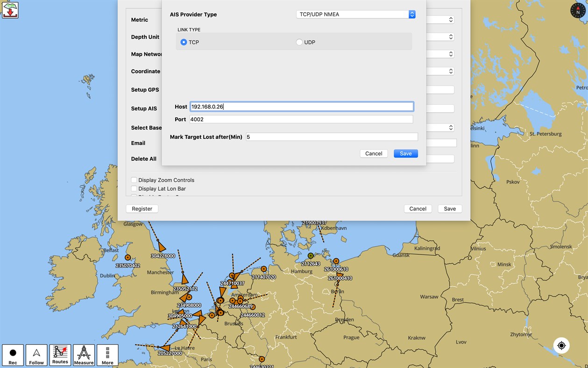Select AIS target 304228000 near Glasgow
Image resolution: width=588 pixels, height=368 pixels.
point(161,246)
